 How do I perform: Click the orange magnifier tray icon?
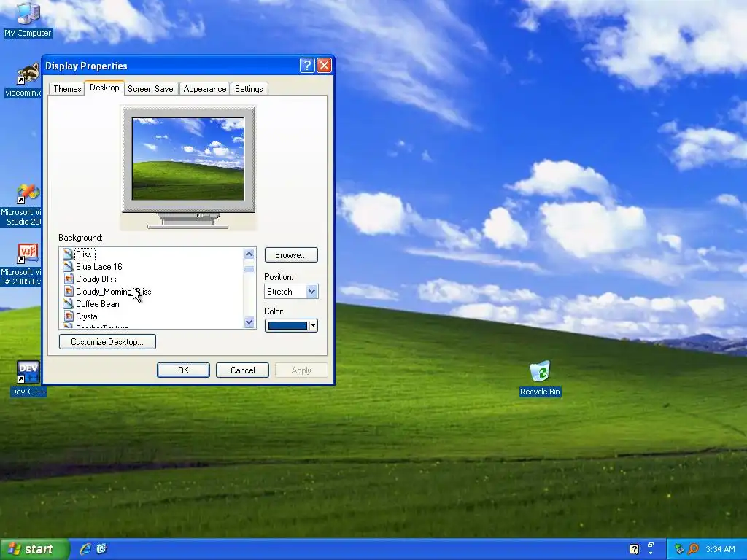coord(694,549)
